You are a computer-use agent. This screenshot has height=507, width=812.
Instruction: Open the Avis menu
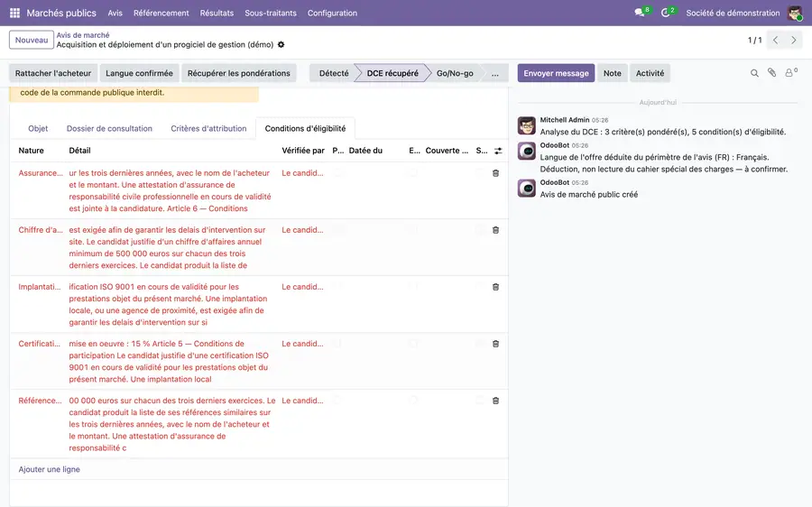tap(115, 13)
